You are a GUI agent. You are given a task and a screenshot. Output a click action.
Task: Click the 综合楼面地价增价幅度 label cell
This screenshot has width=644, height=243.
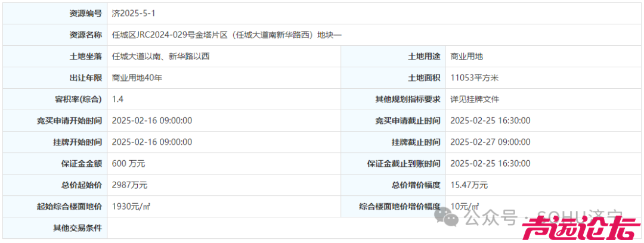(394, 207)
